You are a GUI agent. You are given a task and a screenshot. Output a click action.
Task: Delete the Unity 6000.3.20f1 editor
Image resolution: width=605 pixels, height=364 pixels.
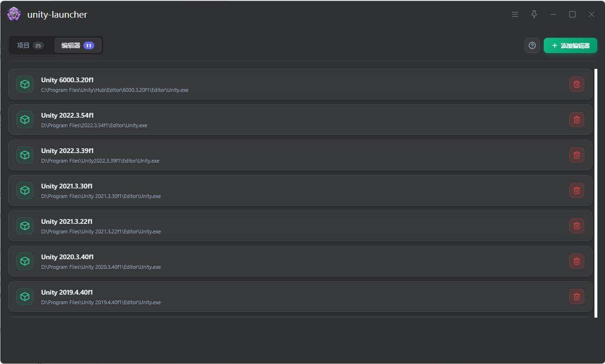pyautogui.click(x=577, y=84)
